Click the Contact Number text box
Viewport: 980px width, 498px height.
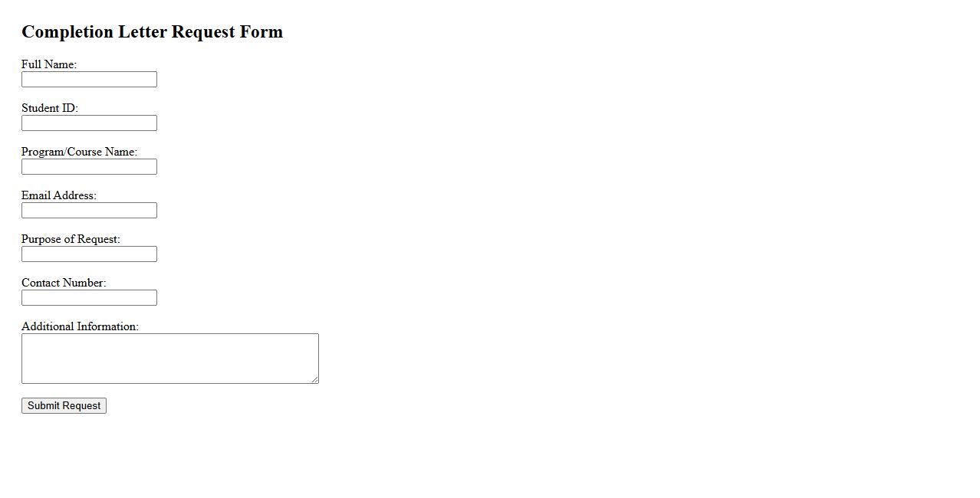tap(89, 298)
